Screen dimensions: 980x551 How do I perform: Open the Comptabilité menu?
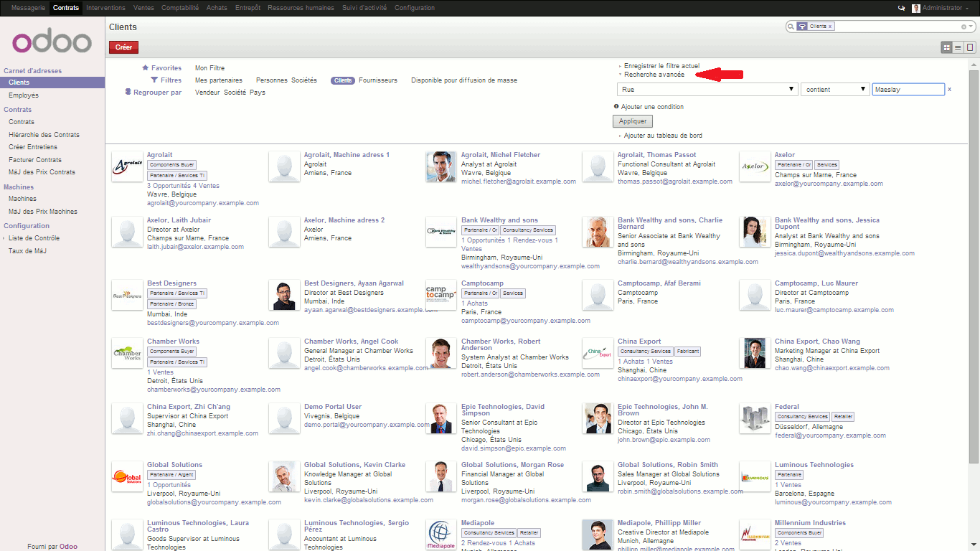click(180, 8)
